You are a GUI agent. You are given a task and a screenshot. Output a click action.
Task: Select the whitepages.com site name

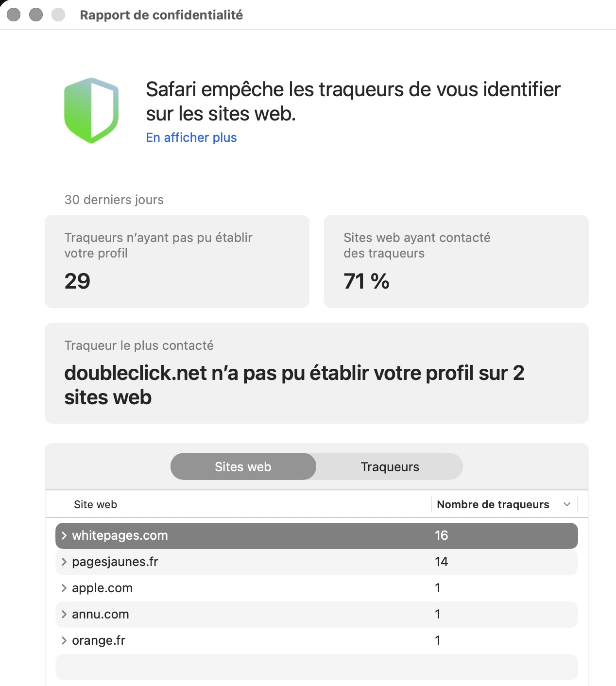coord(120,535)
